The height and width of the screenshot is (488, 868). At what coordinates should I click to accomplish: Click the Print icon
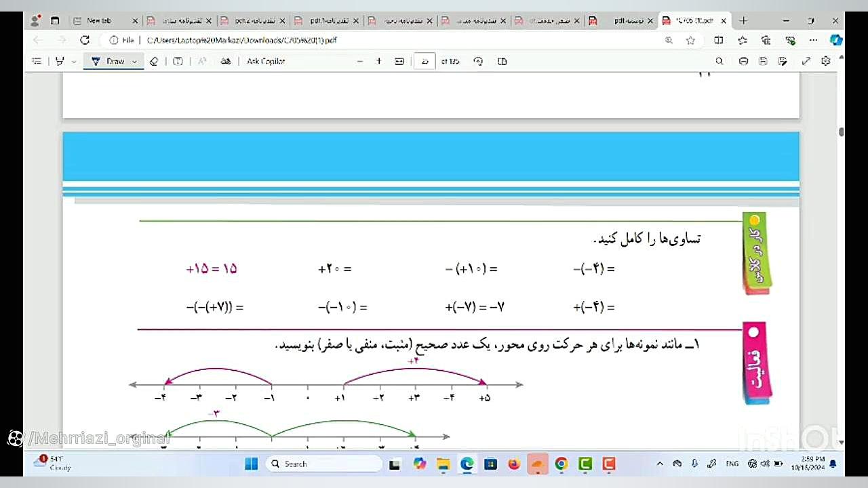pyautogui.click(x=743, y=61)
